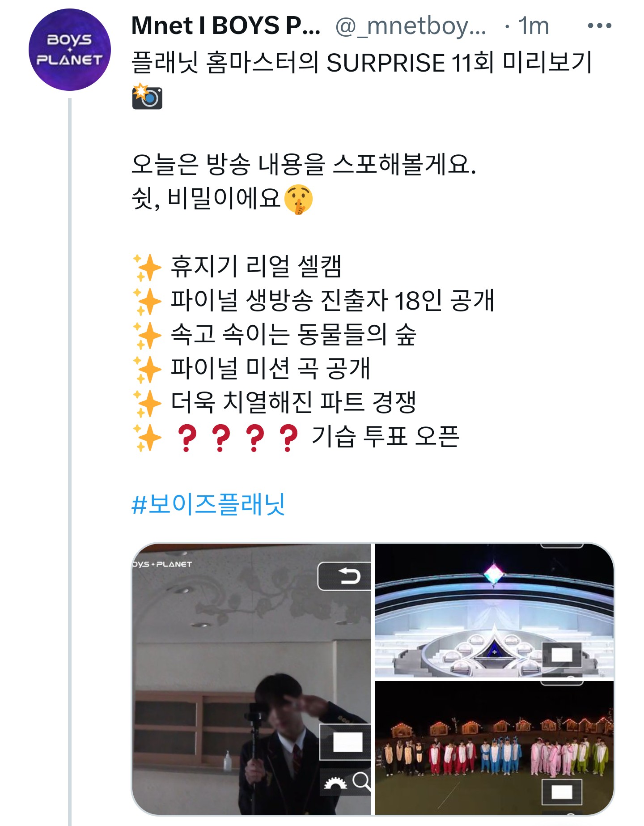The image size is (644, 826).
Task: Open the Mnet I BOYS P... display name
Action: tap(226, 26)
